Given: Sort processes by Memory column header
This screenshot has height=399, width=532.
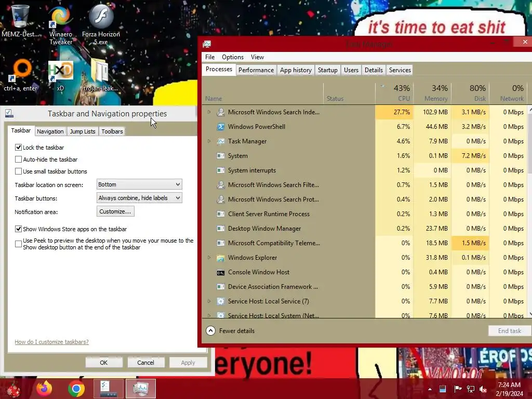Looking at the screenshot, I should 432,93.
